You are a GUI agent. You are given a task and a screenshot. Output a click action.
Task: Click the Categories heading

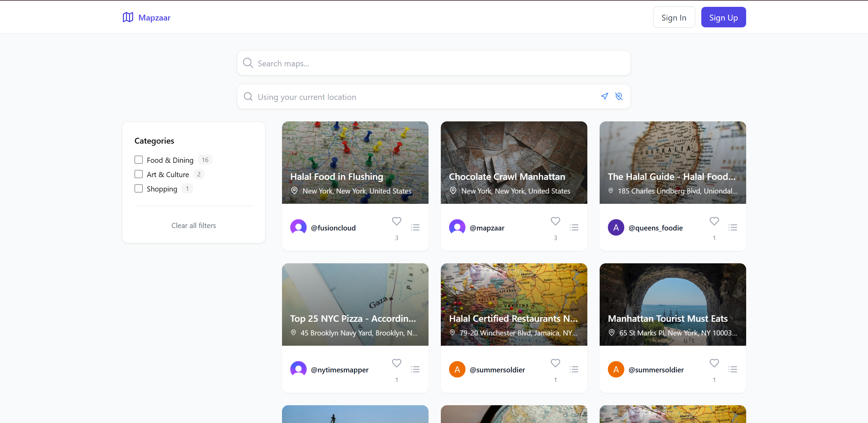(154, 141)
